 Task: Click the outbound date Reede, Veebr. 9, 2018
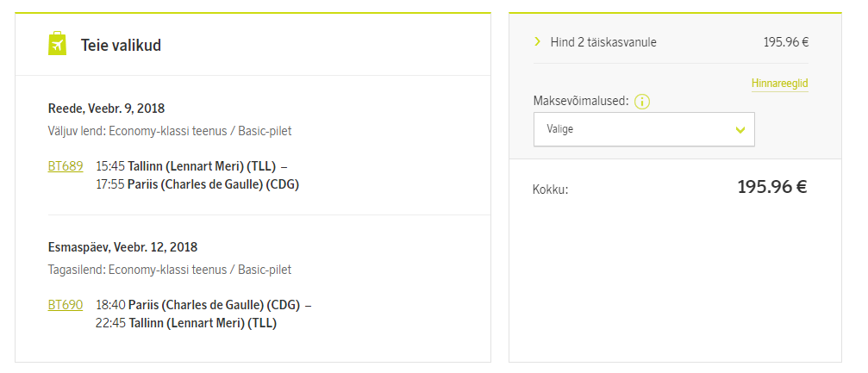pyautogui.click(x=106, y=108)
